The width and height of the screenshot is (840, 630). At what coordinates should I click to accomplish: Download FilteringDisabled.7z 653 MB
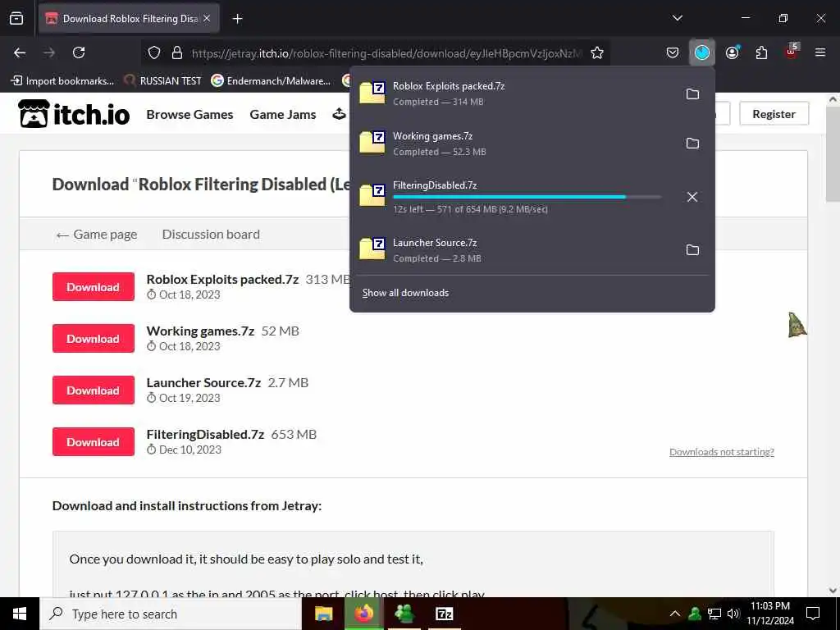(x=94, y=442)
